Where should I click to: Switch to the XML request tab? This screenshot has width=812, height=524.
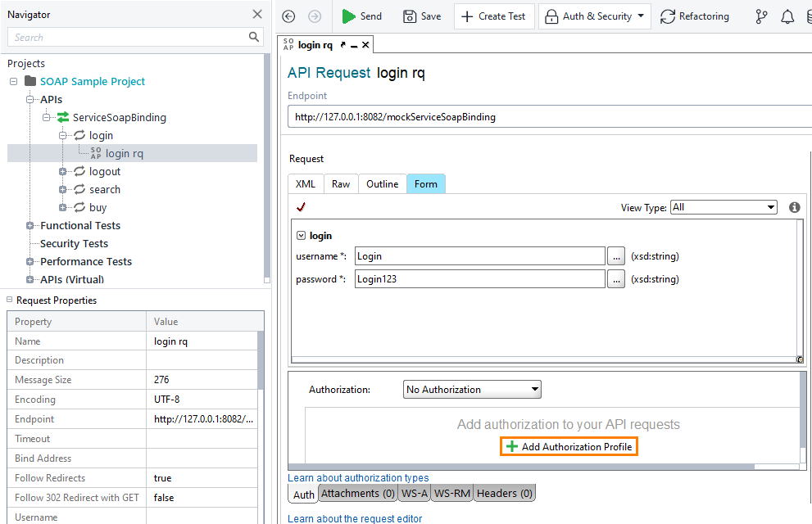(305, 183)
